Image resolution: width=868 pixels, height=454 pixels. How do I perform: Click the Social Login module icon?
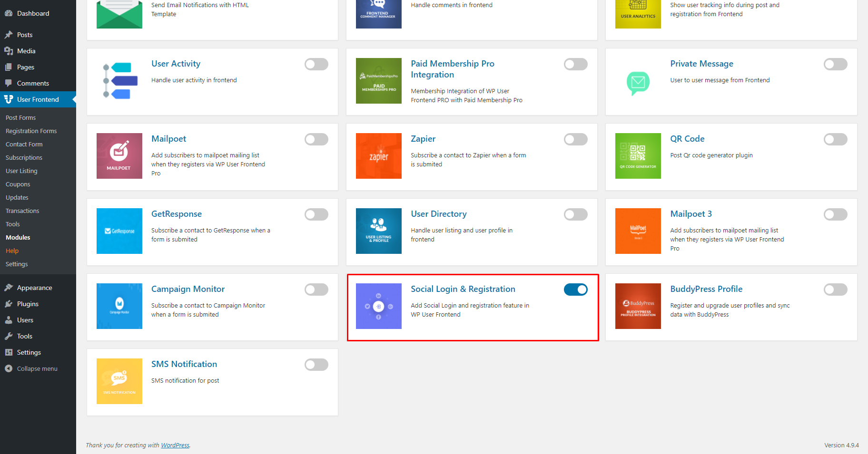pos(379,306)
